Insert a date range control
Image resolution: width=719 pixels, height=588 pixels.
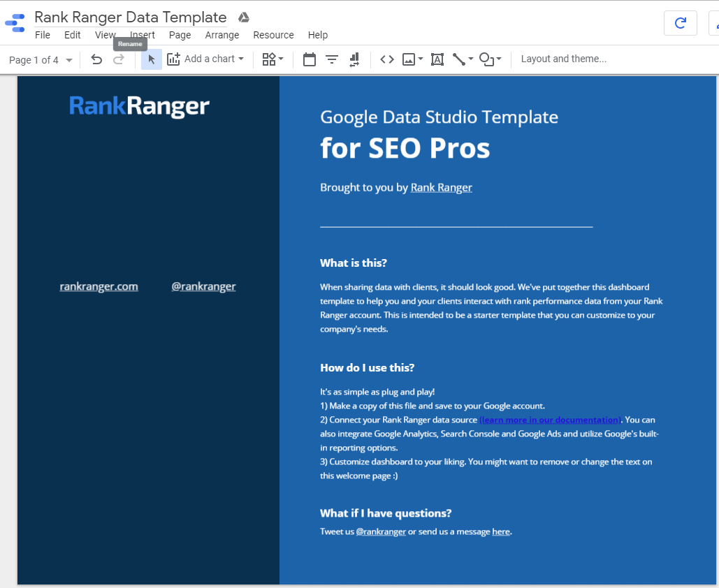(x=310, y=59)
